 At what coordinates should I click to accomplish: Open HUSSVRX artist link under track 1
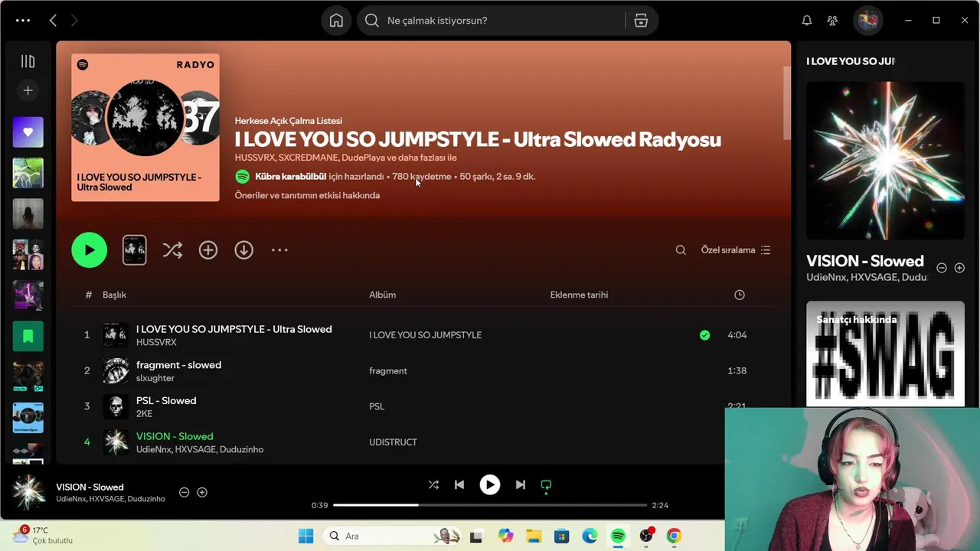tap(156, 343)
